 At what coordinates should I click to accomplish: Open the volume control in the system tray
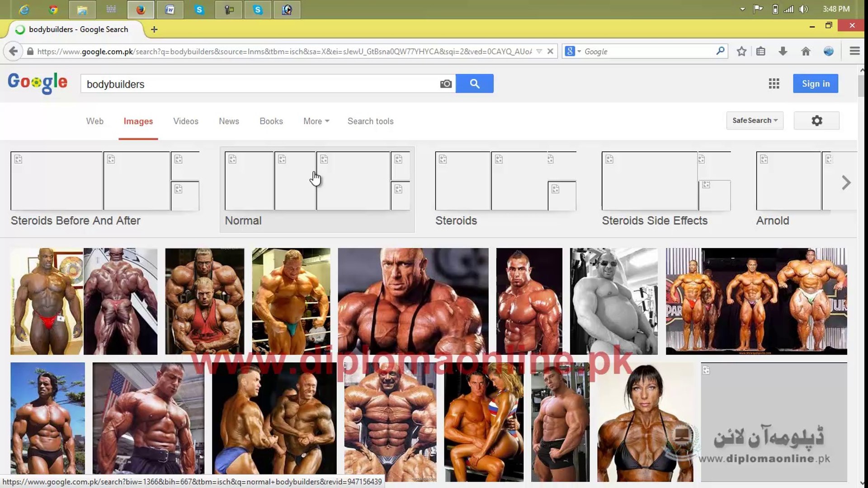803,9
